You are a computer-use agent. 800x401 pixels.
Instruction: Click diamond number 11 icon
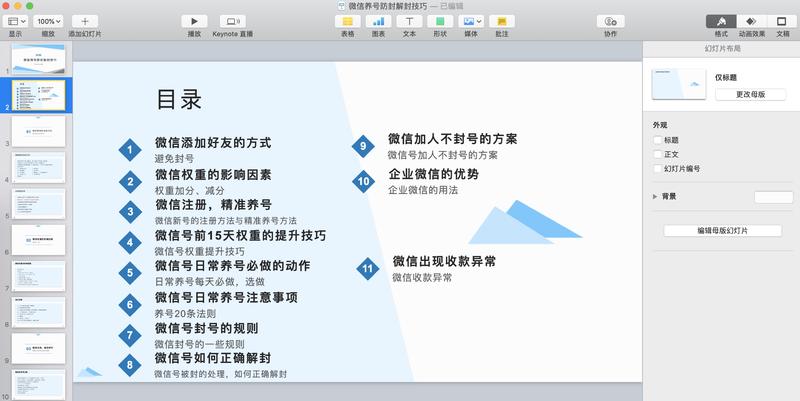click(x=368, y=269)
